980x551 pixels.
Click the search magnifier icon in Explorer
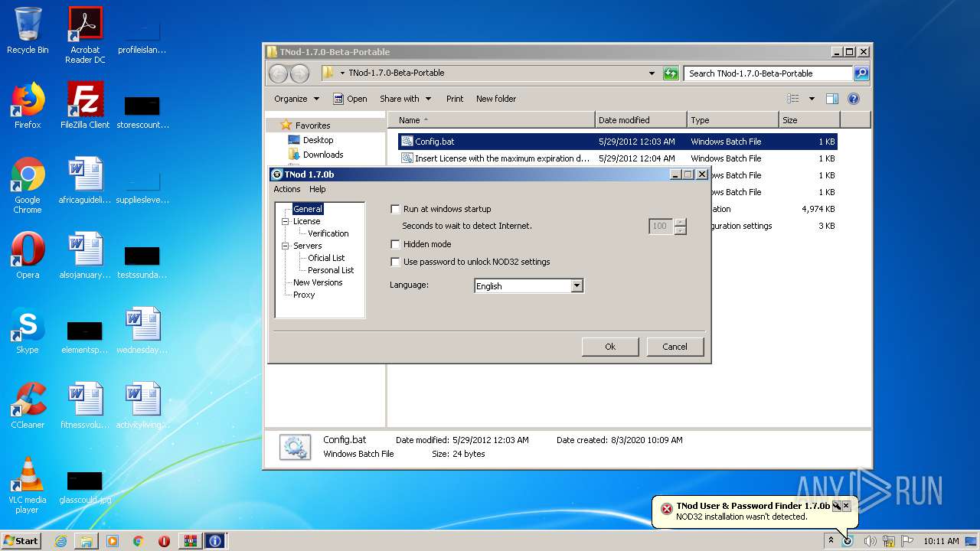click(861, 73)
